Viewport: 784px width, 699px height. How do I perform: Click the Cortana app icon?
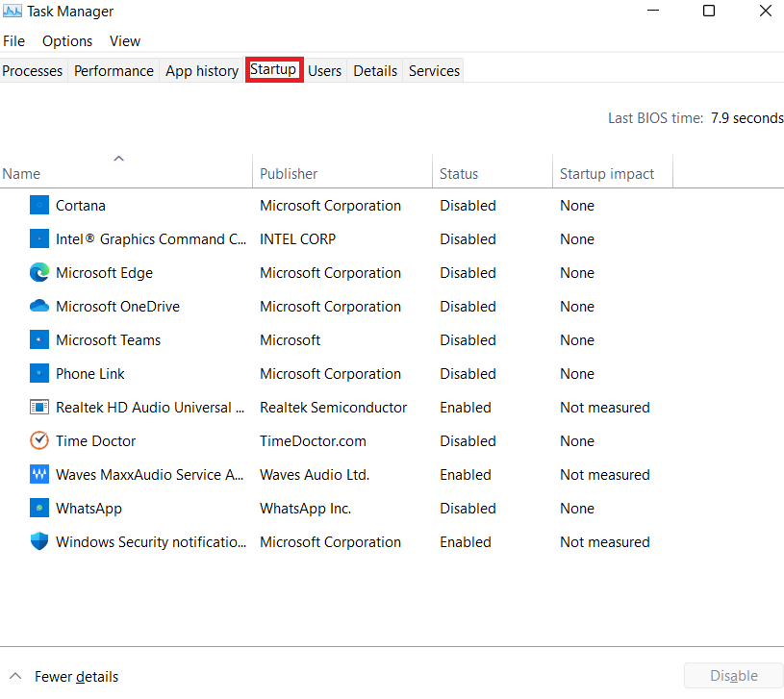(x=39, y=205)
